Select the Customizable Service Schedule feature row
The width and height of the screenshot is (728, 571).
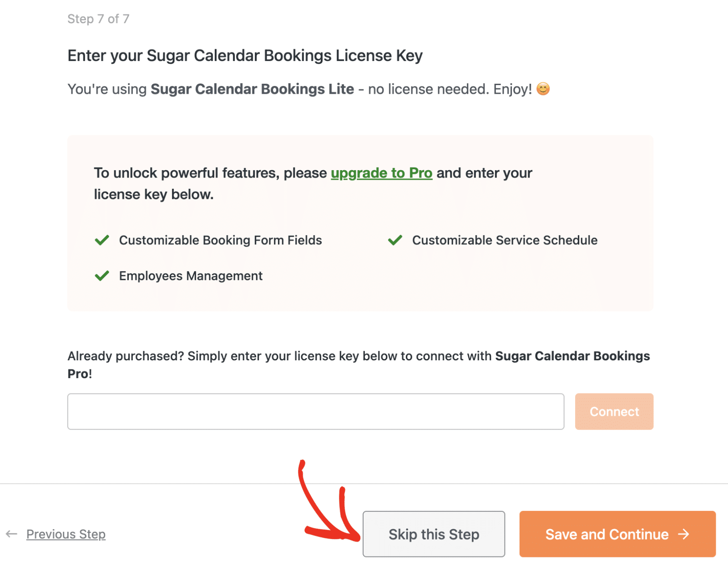click(504, 240)
